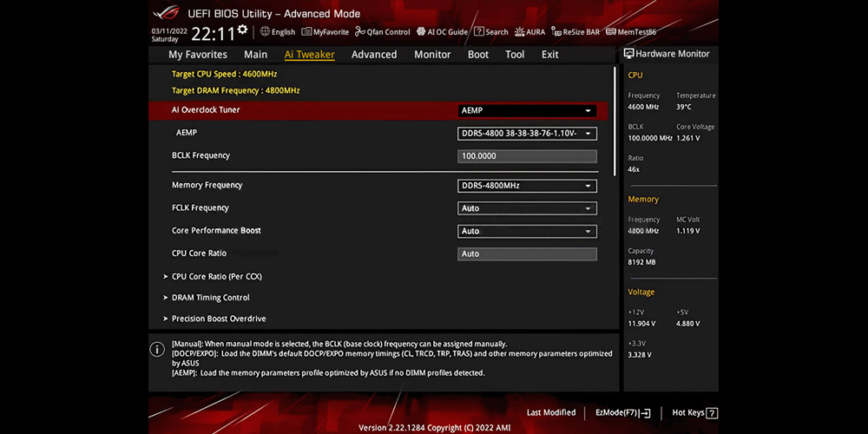This screenshot has height=434, width=868.
Task: Open MyFavorite from the top toolbar
Action: (x=325, y=32)
